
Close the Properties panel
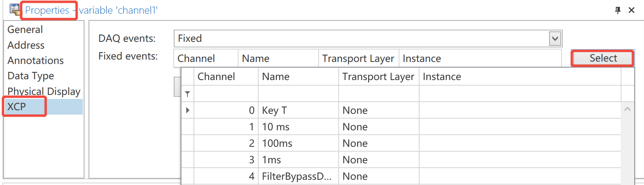(632, 10)
